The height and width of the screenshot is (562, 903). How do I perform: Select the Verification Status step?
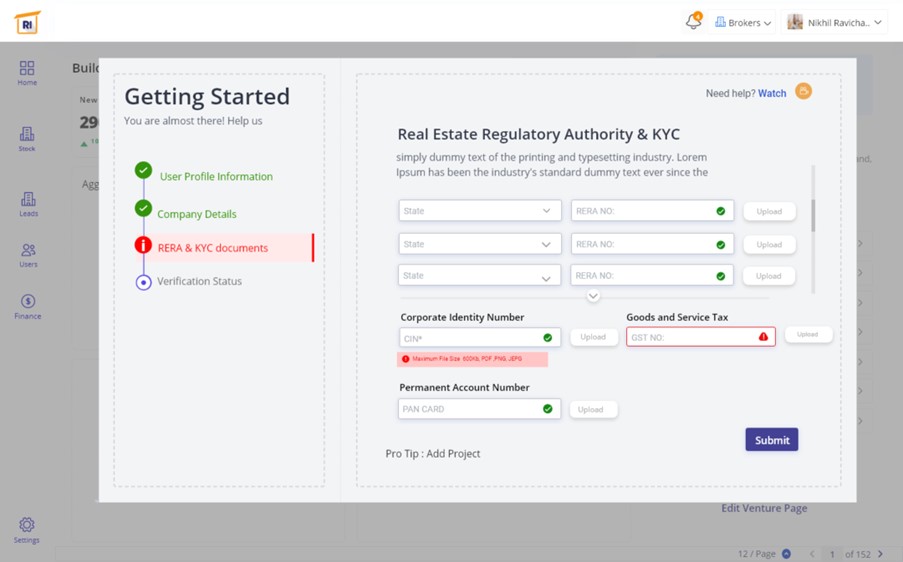coord(199,281)
